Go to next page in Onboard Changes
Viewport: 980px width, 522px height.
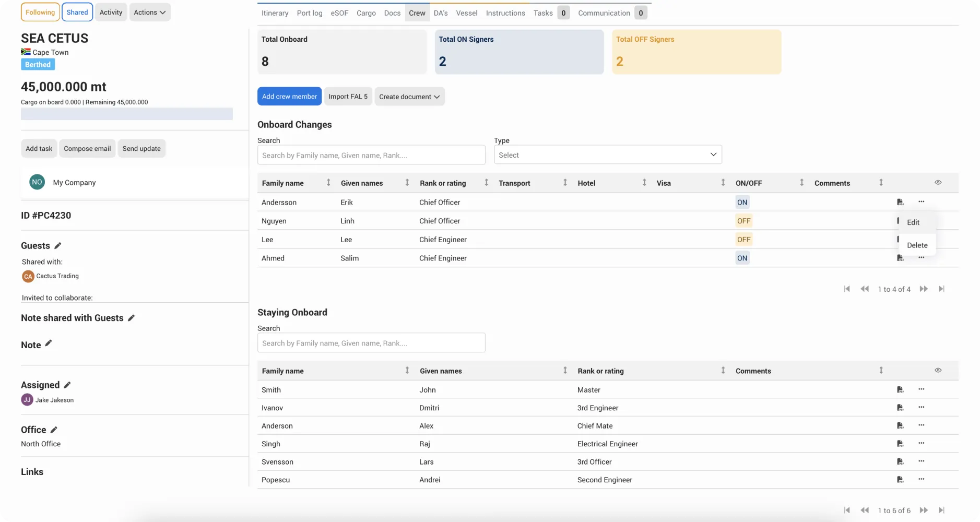tap(924, 289)
